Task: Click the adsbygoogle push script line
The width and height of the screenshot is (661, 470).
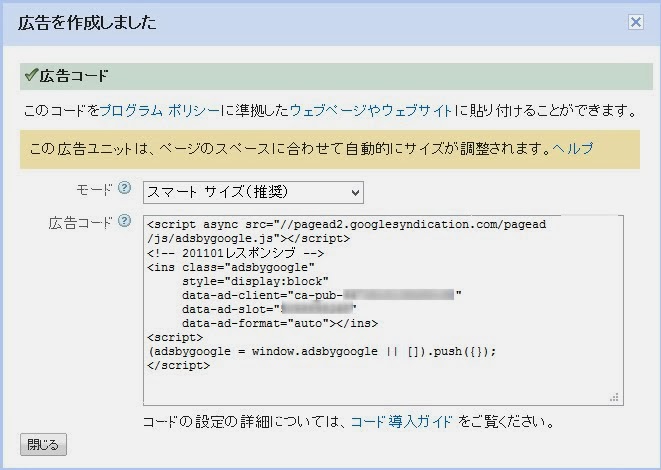Action: pyautogui.click(x=322, y=352)
